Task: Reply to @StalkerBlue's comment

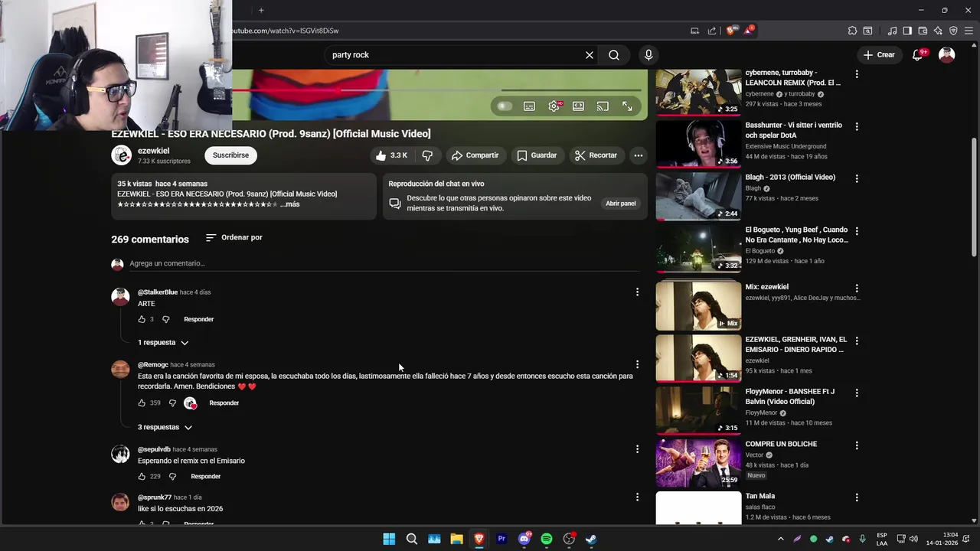Action: (x=198, y=319)
